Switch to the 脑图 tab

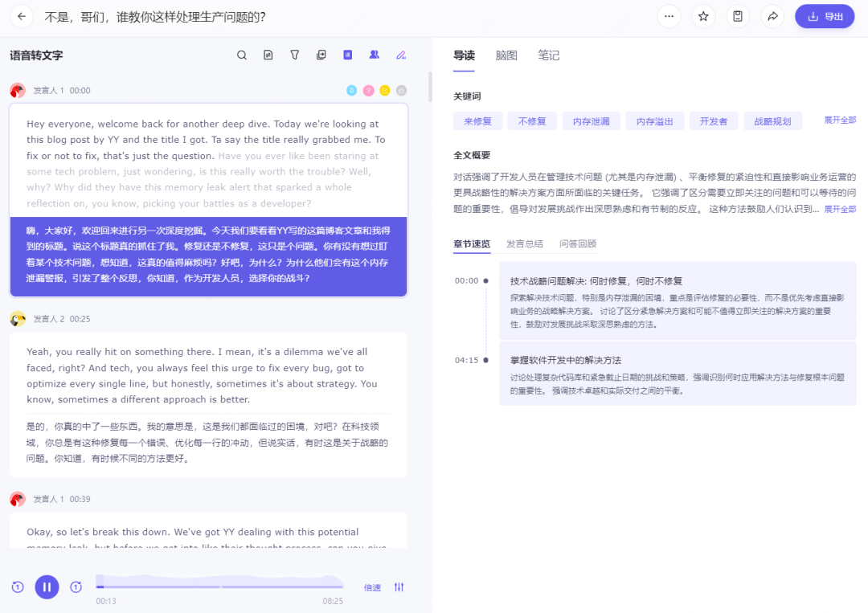tap(506, 55)
